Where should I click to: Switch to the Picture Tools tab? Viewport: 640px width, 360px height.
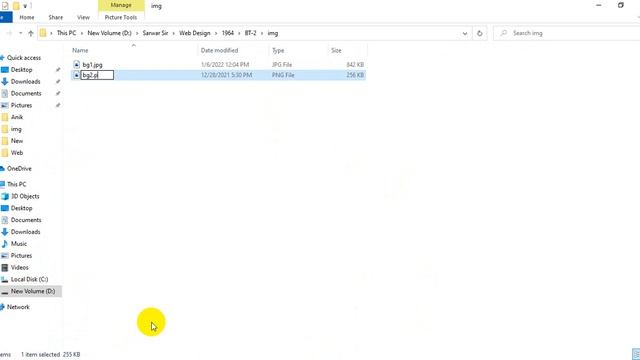121,18
